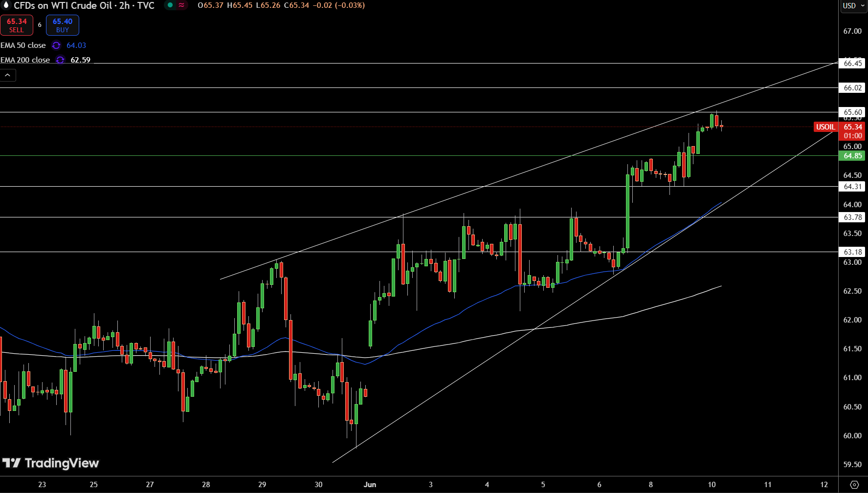
Task: Click the 10 date label on the time axis
Action: pos(712,485)
